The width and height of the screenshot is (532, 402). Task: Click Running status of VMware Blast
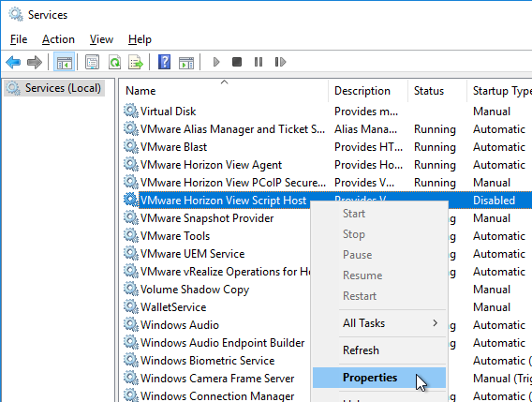[x=435, y=147]
